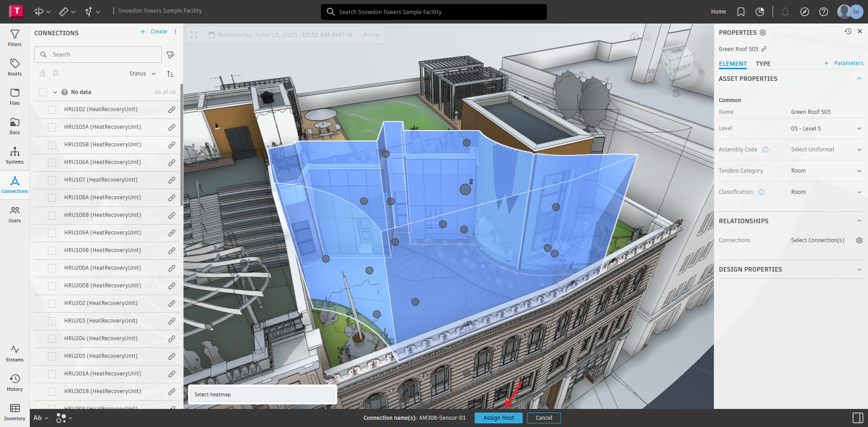The image size is (868, 427).
Task: Open the Assets panel
Action: [14, 67]
